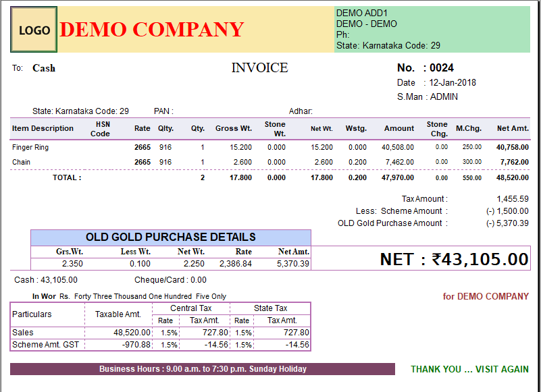The width and height of the screenshot is (541, 392).
Task: Click scheme taxable amount -970.88
Action: coord(136,345)
